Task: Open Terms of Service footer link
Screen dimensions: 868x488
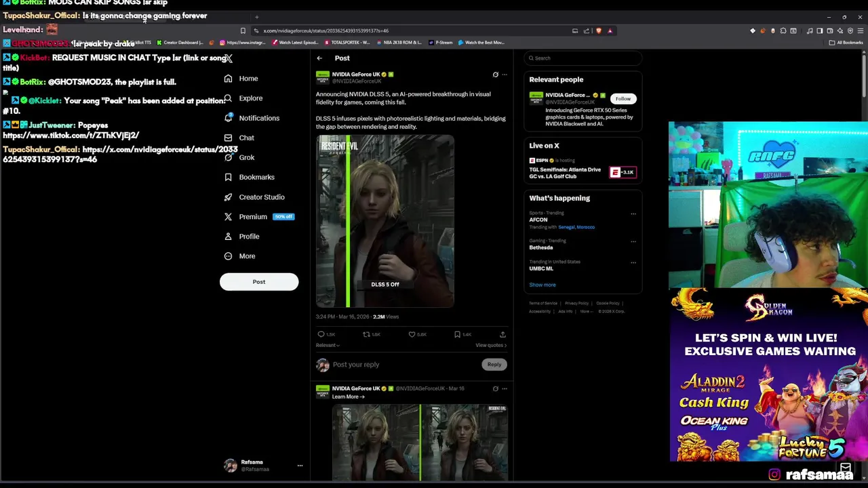Action: tap(543, 303)
